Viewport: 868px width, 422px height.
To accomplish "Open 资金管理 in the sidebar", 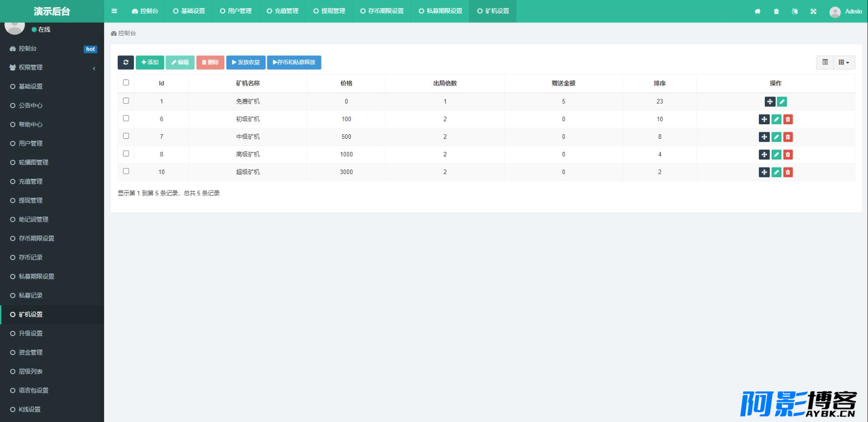I will point(52,353).
